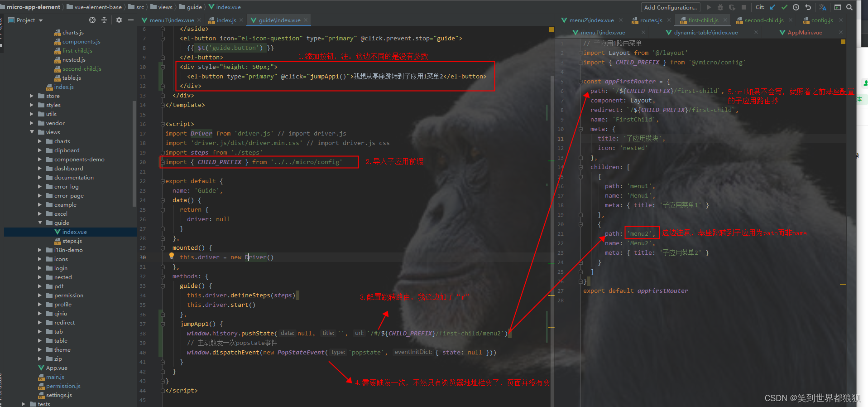Image resolution: width=868 pixels, height=407 pixels.
Task: Click the Run (play) toolbar icon
Action: [x=709, y=7]
